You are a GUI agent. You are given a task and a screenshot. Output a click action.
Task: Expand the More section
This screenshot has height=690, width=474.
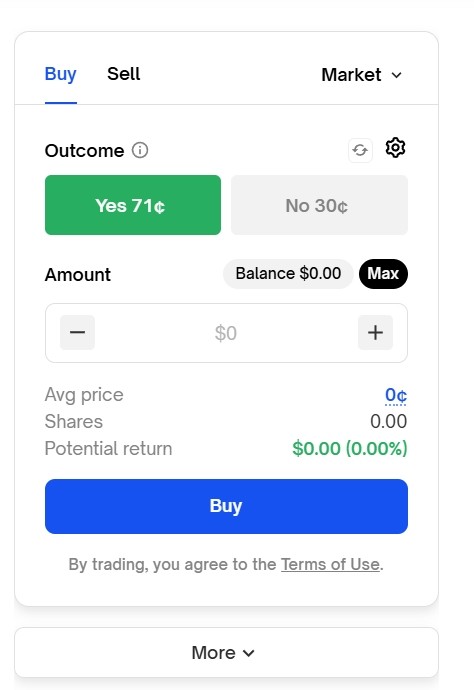227,653
